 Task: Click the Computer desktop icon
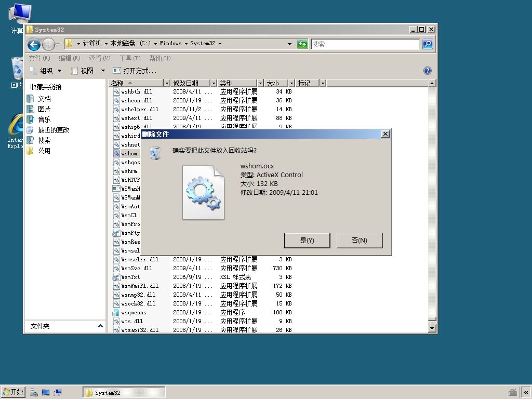20,14
